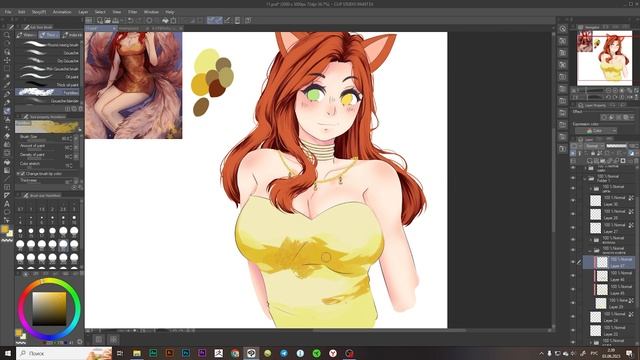Select the Zoom magnifier tool
The height and width of the screenshot is (360, 640).
[7, 35]
